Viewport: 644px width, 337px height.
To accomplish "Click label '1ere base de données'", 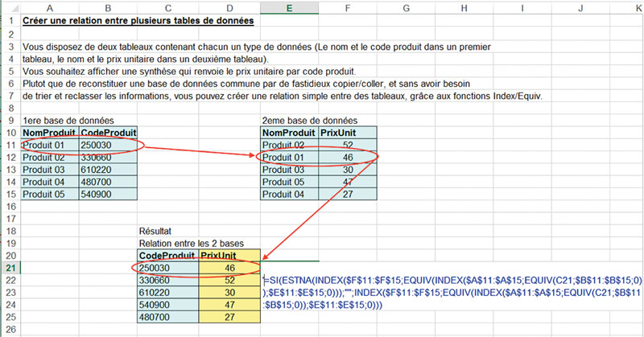I will (x=68, y=121).
